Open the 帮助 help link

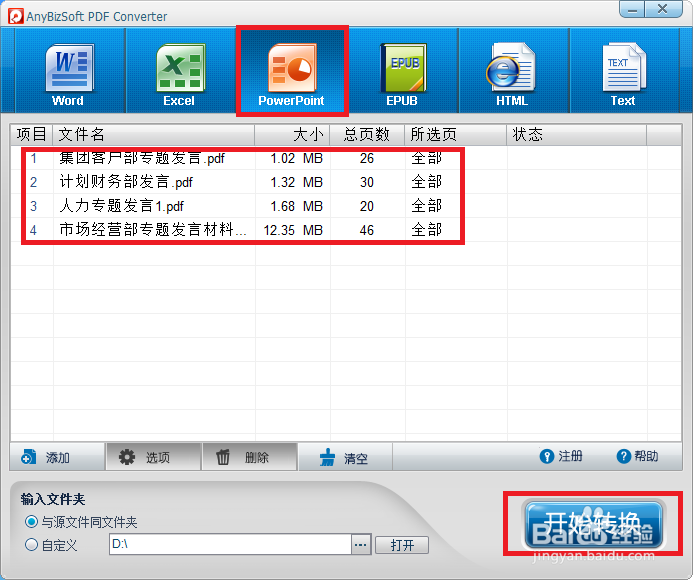click(x=637, y=456)
